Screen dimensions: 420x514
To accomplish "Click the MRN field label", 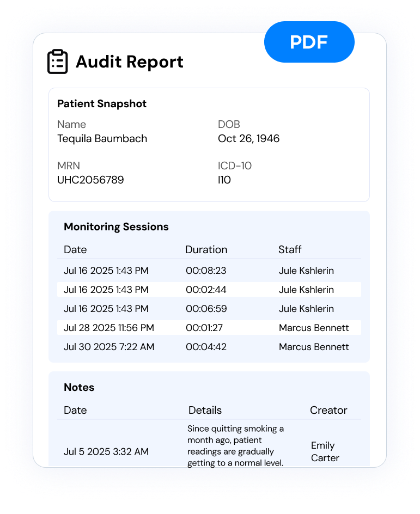I will point(69,166).
